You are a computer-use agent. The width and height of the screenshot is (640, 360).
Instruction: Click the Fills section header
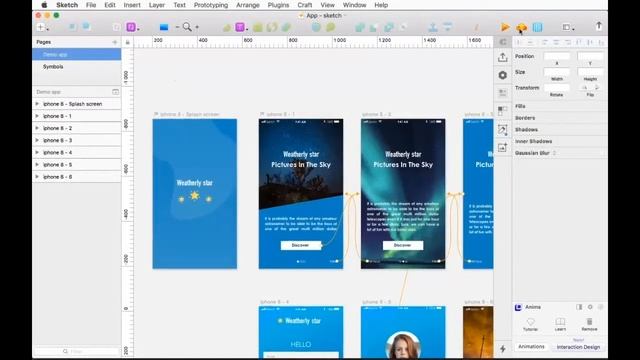click(520, 106)
